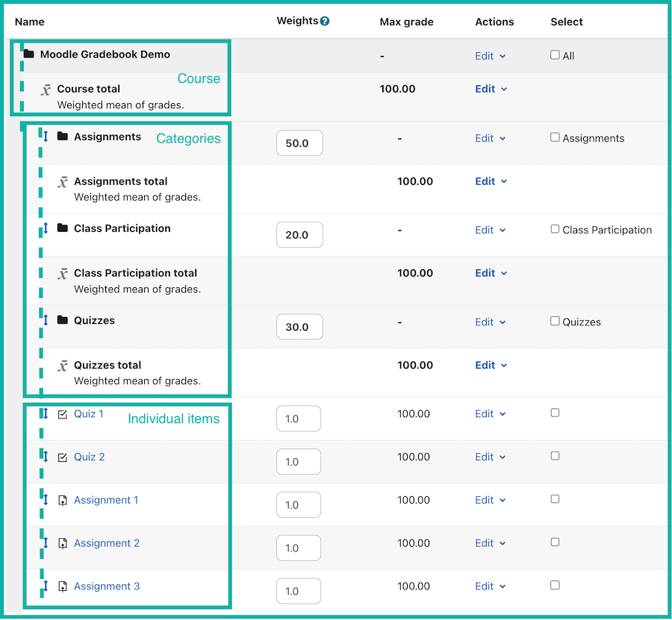The width and height of the screenshot is (672, 620).
Task: Click the move arrow beside Assignment 2
Action: point(46,543)
